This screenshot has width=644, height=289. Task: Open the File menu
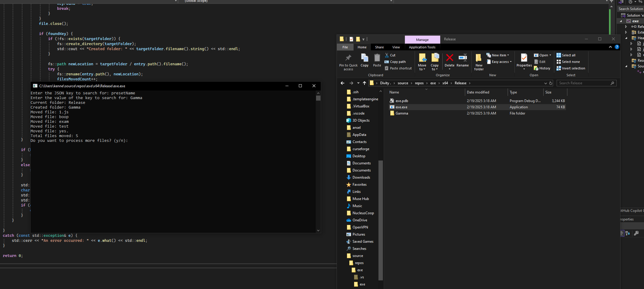click(x=345, y=47)
